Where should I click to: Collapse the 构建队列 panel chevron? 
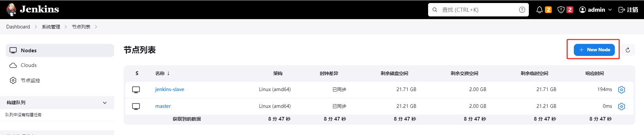pos(105,103)
